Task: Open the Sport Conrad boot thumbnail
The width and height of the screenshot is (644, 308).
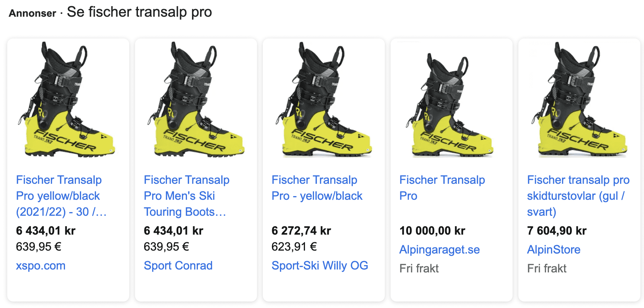Action: [x=196, y=100]
